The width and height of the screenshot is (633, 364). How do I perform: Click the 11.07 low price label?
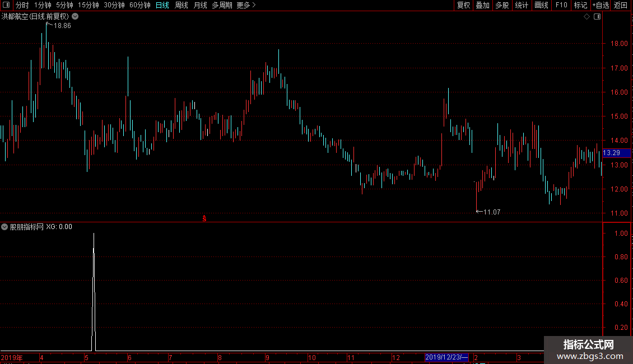[x=492, y=212]
